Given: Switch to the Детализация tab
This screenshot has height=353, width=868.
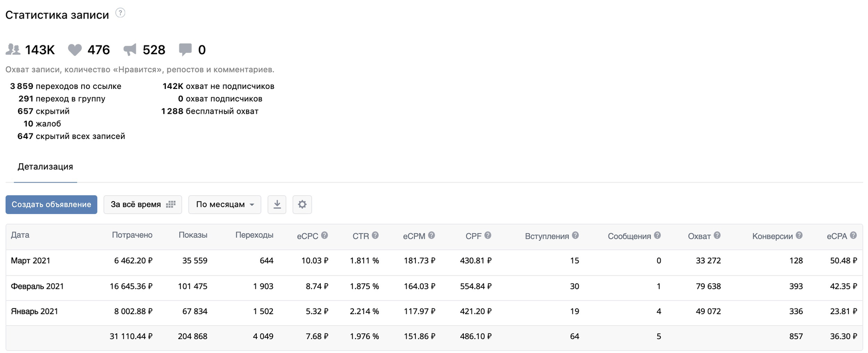Looking at the screenshot, I should coord(45,167).
